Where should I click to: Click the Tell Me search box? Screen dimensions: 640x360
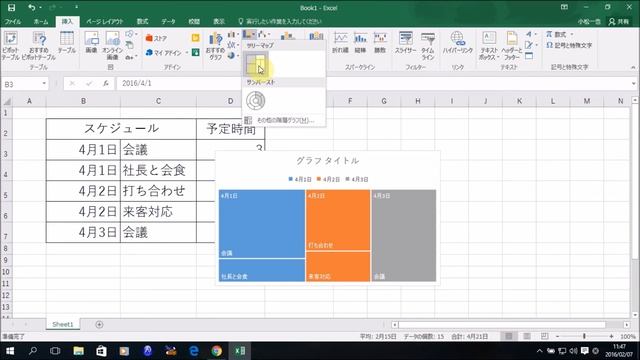point(280,21)
